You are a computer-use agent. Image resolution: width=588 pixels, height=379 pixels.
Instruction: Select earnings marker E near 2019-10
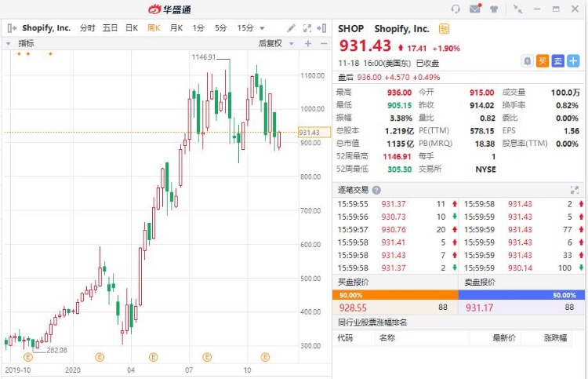tap(28, 357)
